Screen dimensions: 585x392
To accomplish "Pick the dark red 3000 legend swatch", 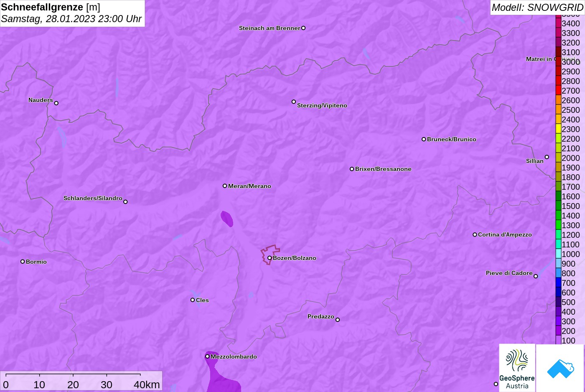I will (558, 61).
